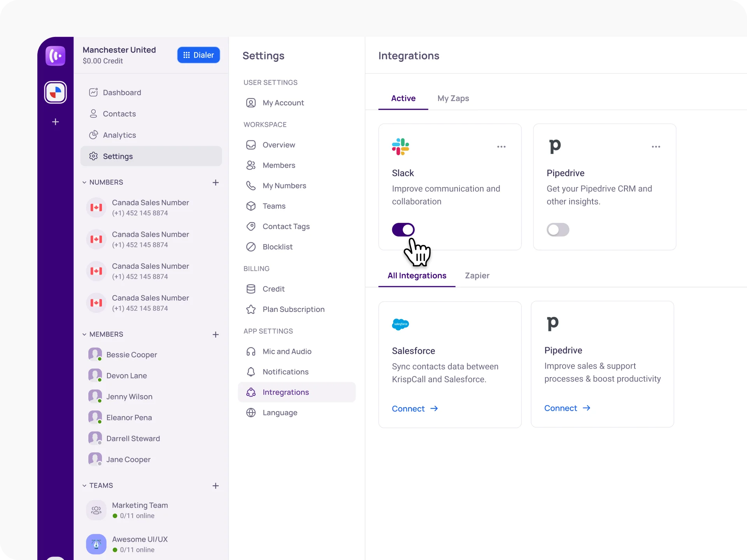Connect the Pipedrive integration

tap(567, 408)
